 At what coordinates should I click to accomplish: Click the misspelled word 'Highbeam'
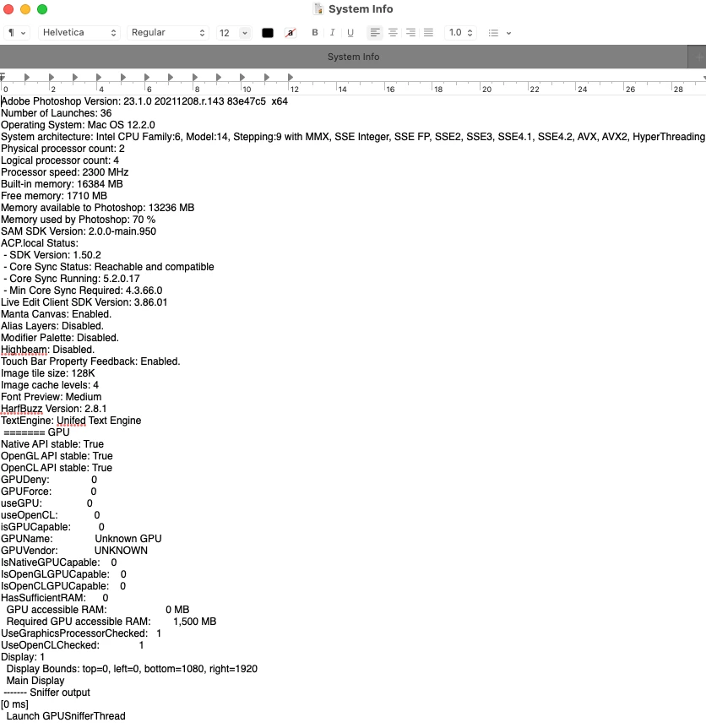point(24,350)
